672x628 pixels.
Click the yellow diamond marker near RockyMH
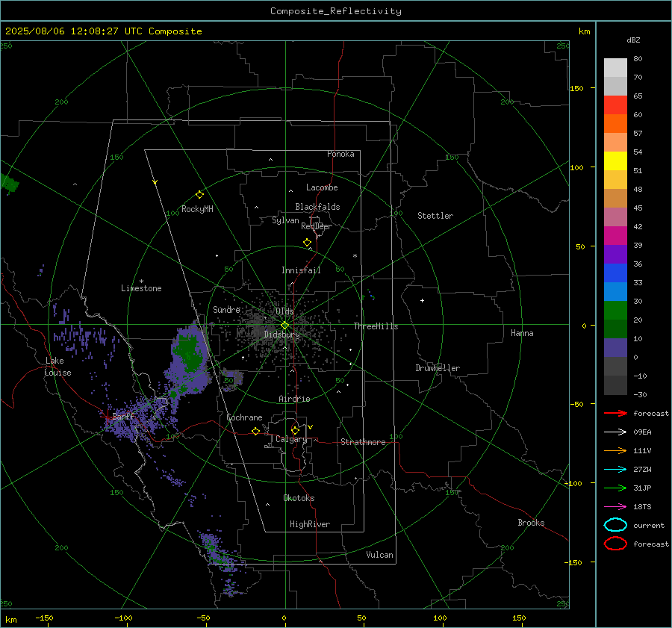[x=199, y=195]
